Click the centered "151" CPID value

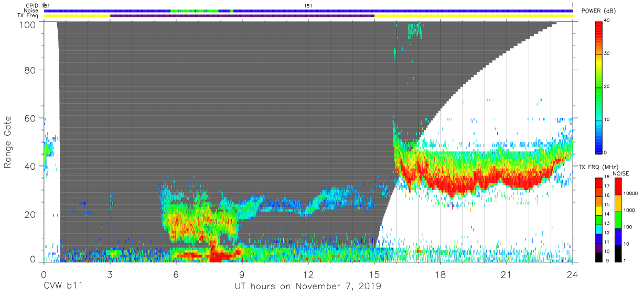point(308,5)
